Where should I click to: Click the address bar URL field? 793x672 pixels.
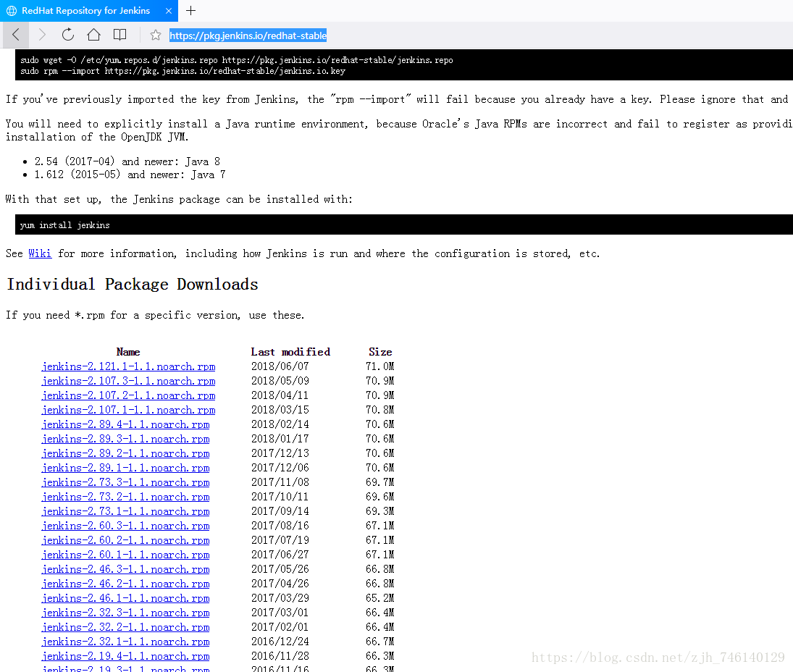coord(248,35)
